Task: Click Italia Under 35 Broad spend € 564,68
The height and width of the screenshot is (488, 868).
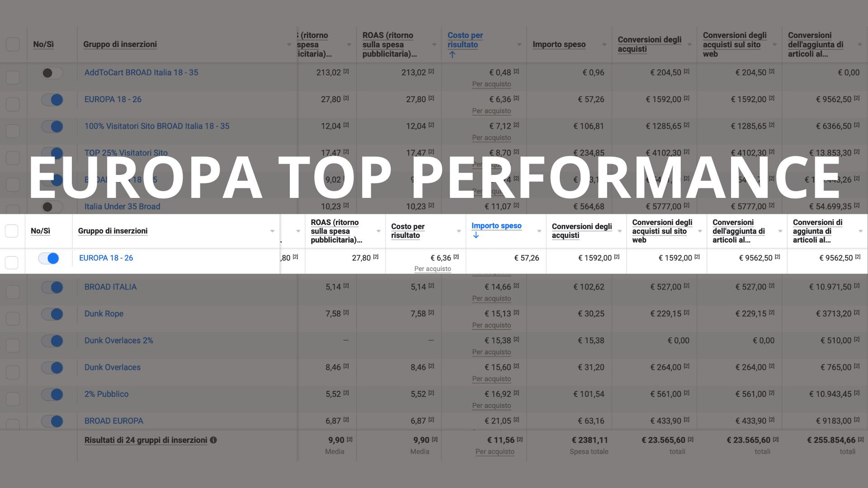Action: click(589, 206)
